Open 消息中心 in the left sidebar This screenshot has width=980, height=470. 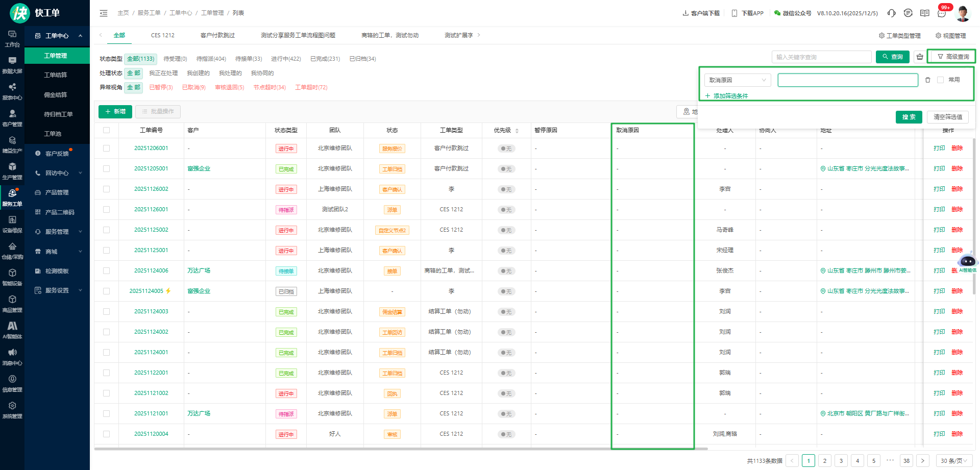click(12, 357)
